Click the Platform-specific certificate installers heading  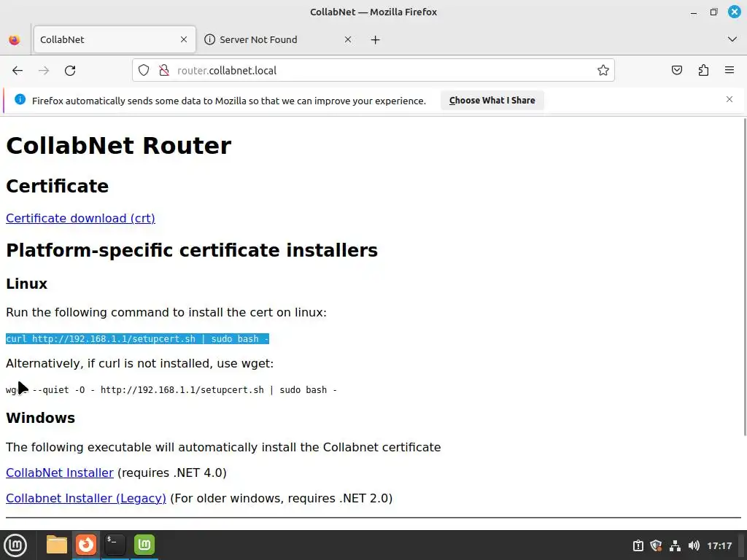(192, 251)
